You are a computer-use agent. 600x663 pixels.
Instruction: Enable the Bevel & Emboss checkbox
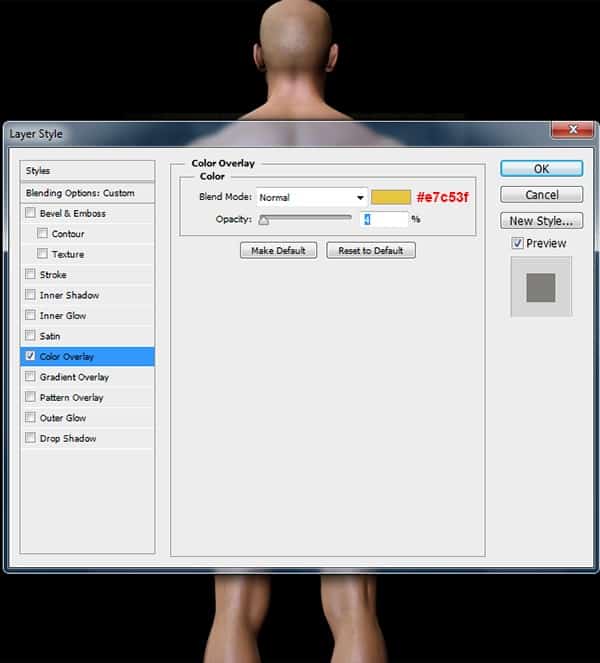30,213
